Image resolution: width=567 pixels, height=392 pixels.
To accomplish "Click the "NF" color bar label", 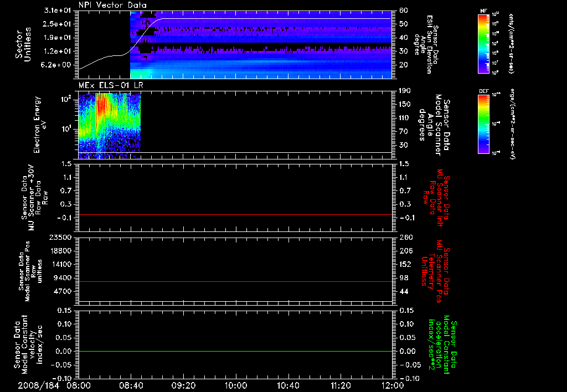I will (x=483, y=11).
